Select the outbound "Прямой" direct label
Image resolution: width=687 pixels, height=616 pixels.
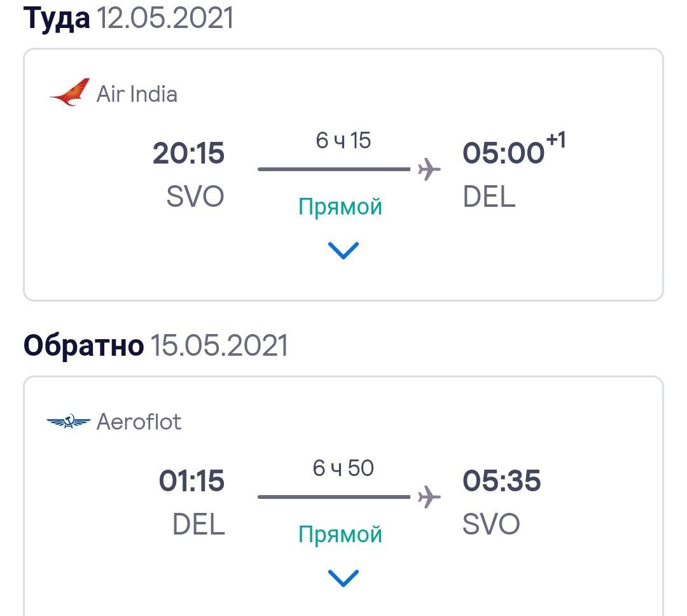(x=340, y=206)
